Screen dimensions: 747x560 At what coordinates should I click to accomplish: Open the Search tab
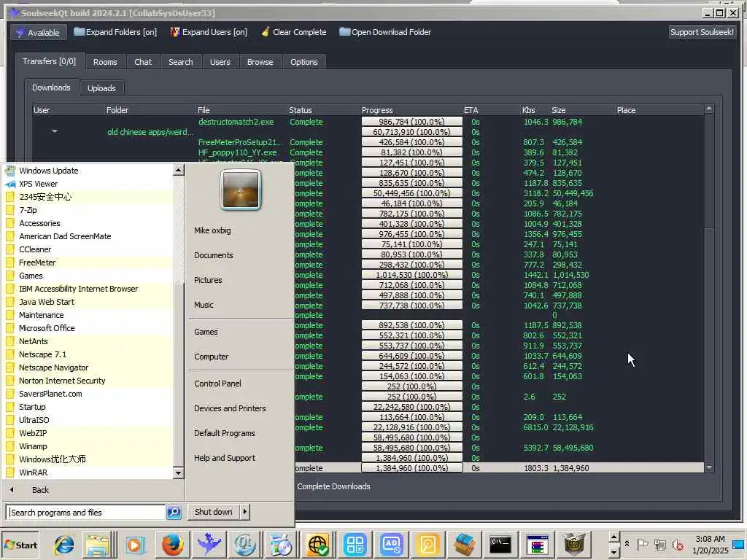click(181, 62)
